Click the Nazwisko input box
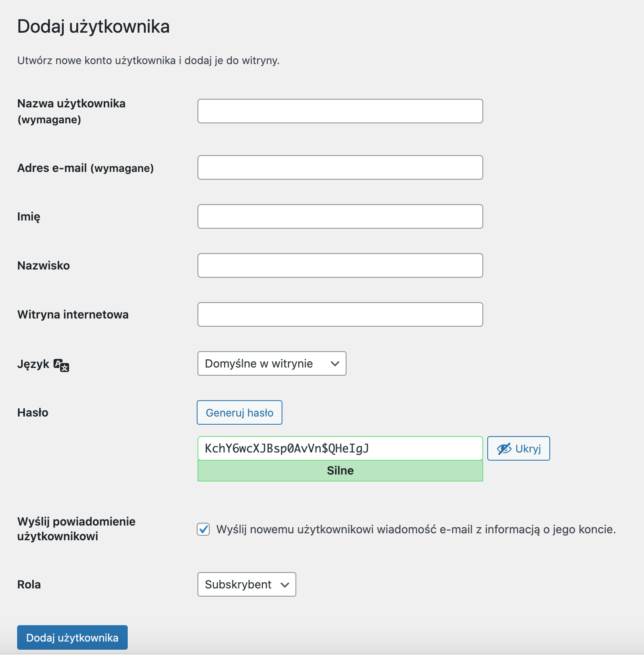Screen dimensions: 644x655 coord(340,265)
